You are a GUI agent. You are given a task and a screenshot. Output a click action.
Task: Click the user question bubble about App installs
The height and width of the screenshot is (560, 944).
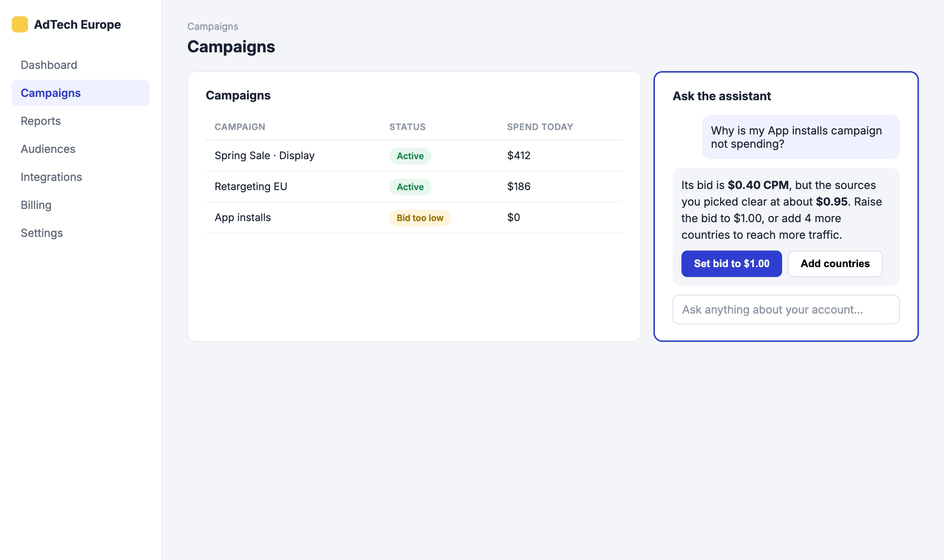point(801,137)
